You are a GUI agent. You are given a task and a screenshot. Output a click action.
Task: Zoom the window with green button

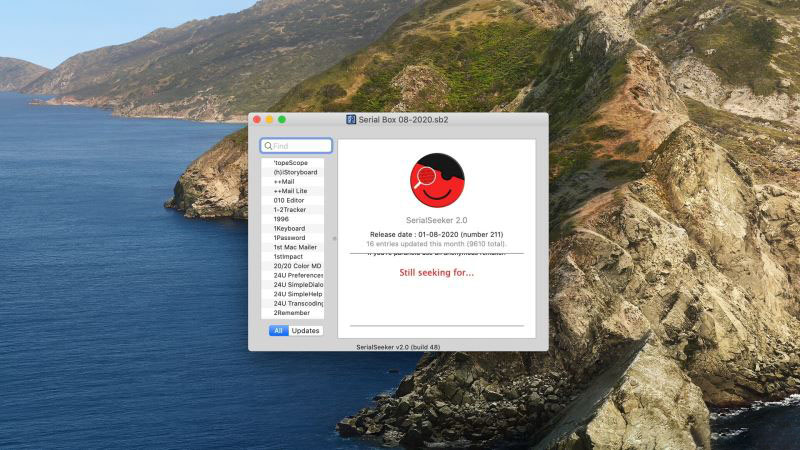282,119
